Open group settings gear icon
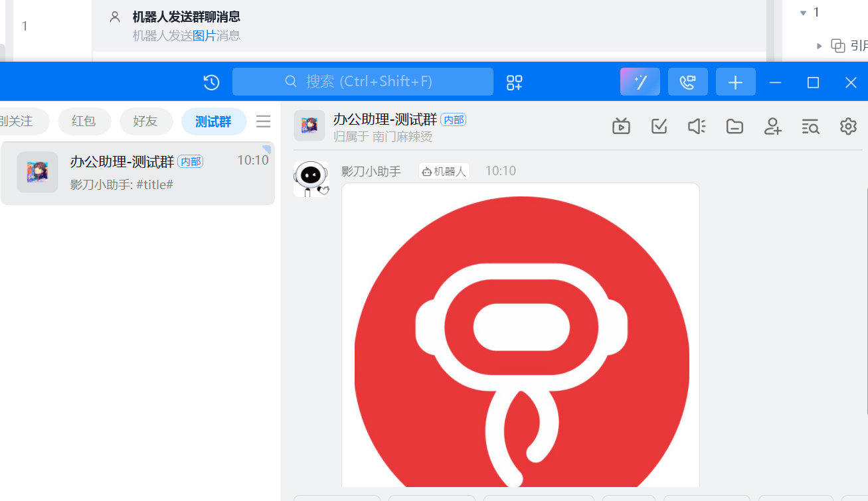Screen dimensions: 868x501 click(x=848, y=126)
